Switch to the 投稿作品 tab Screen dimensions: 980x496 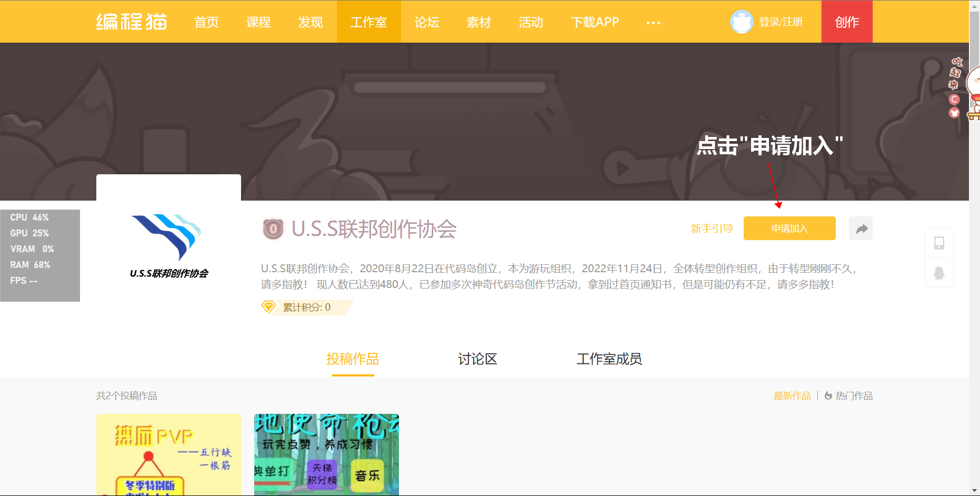click(353, 359)
